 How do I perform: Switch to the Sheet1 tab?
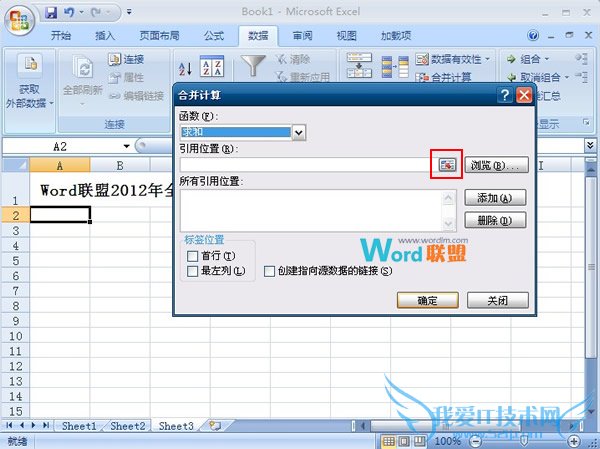(x=79, y=426)
